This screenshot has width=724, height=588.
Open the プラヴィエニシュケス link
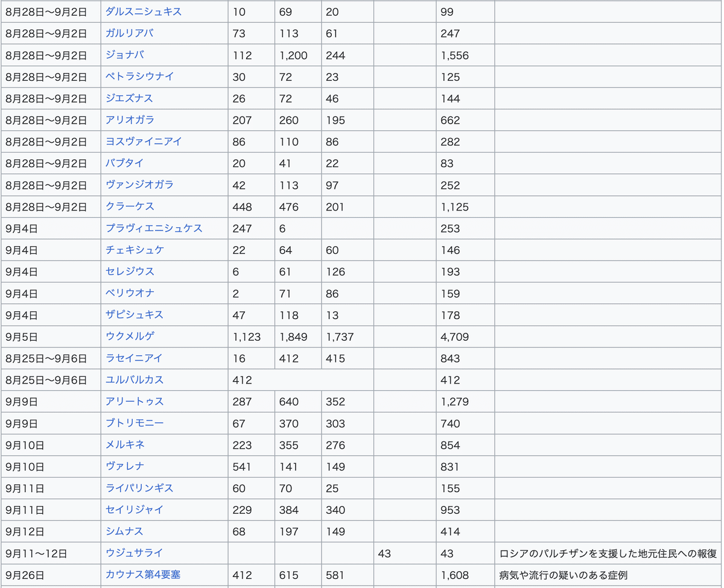pyautogui.click(x=154, y=229)
